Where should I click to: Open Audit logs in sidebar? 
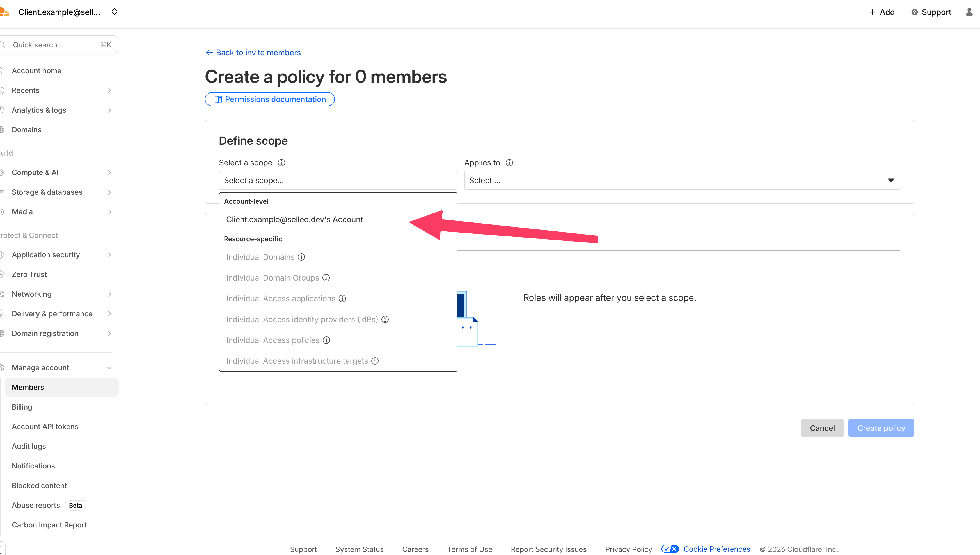click(x=29, y=446)
